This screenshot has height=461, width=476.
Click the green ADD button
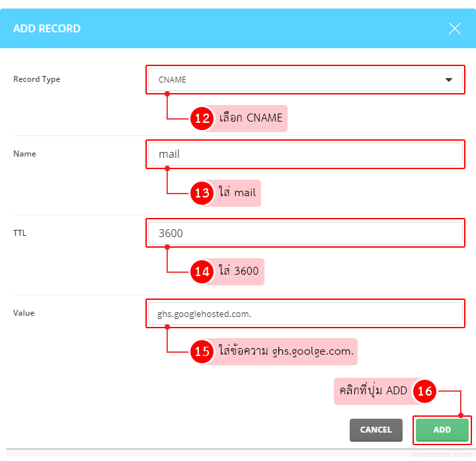point(442,430)
